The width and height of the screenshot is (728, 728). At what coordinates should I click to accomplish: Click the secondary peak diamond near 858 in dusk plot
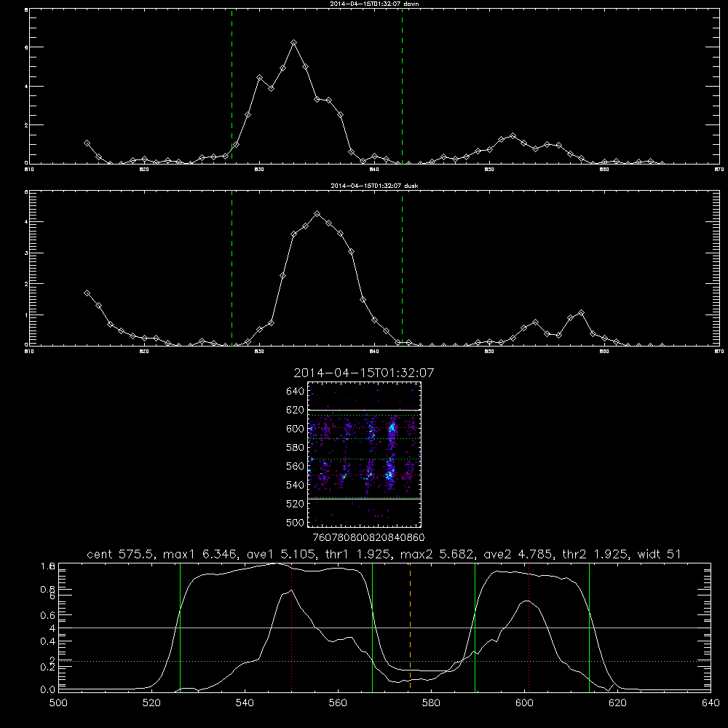tap(581, 313)
